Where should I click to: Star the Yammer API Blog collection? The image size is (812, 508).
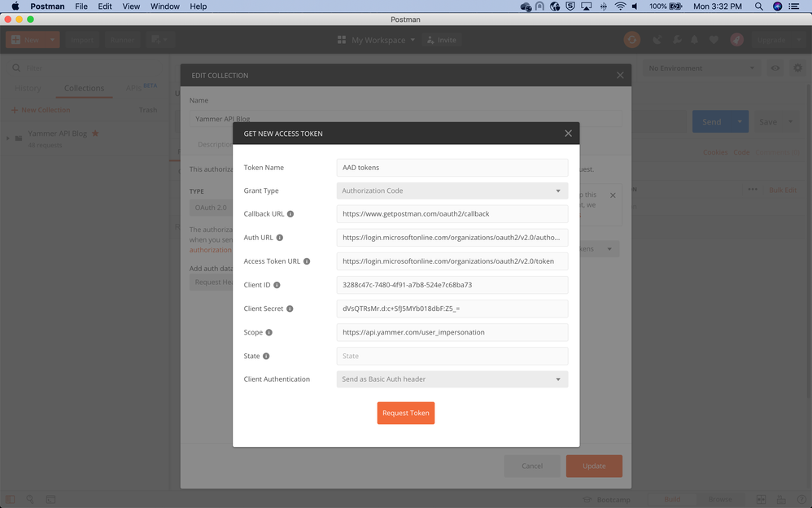[x=95, y=134]
